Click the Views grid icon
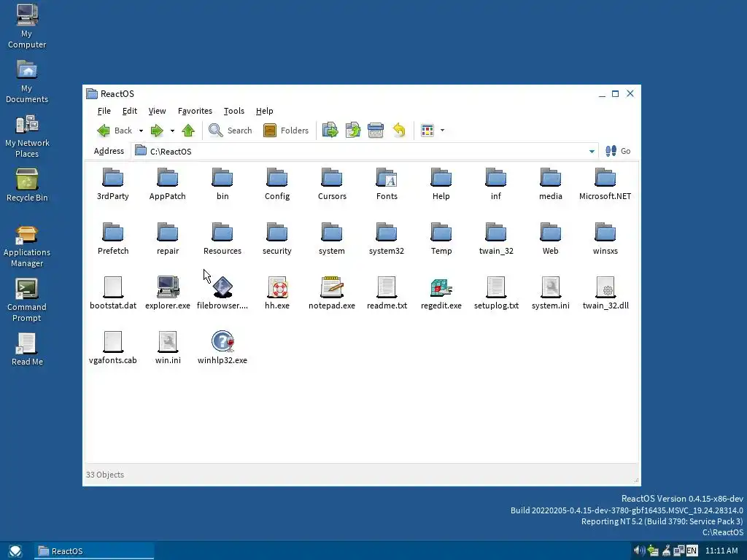747x560 pixels. point(427,131)
